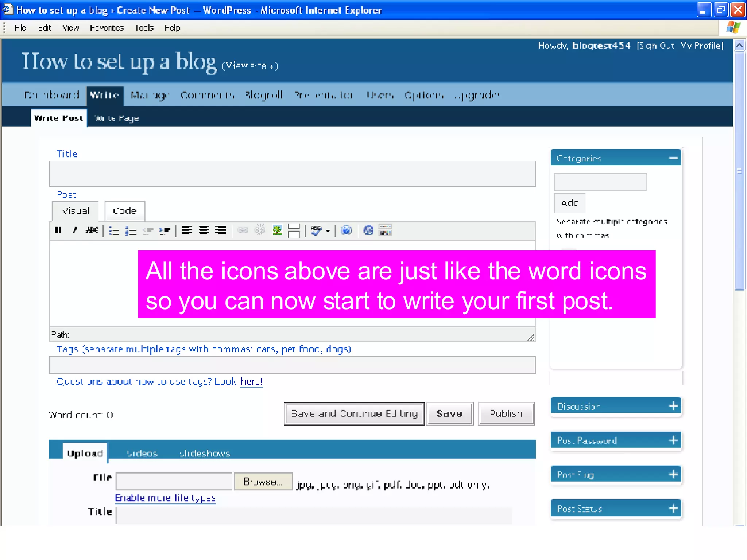The image size is (747, 560).
Task: Go to the Dashboard tab
Action: pos(51,95)
